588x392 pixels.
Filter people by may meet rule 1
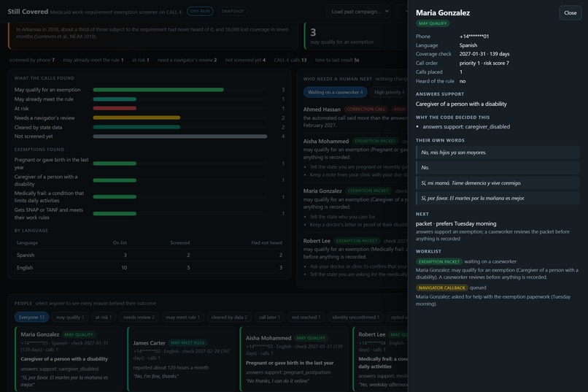coord(182,317)
